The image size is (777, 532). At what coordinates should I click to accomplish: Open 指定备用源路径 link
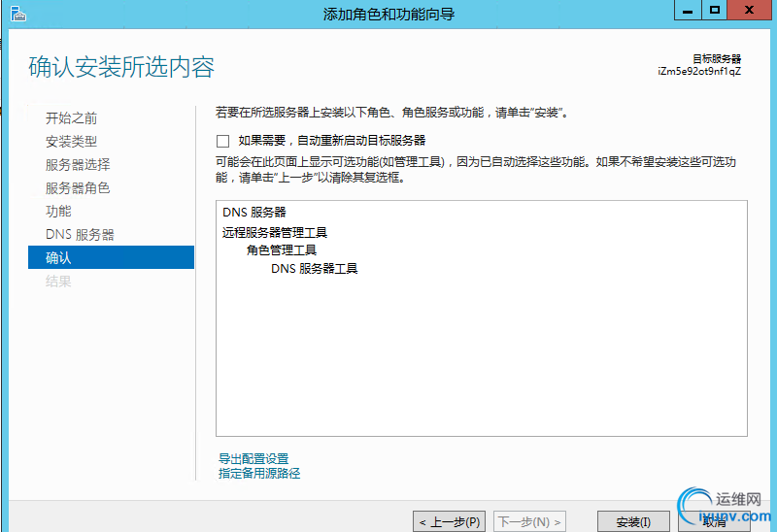pyautogui.click(x=259, y=473)
